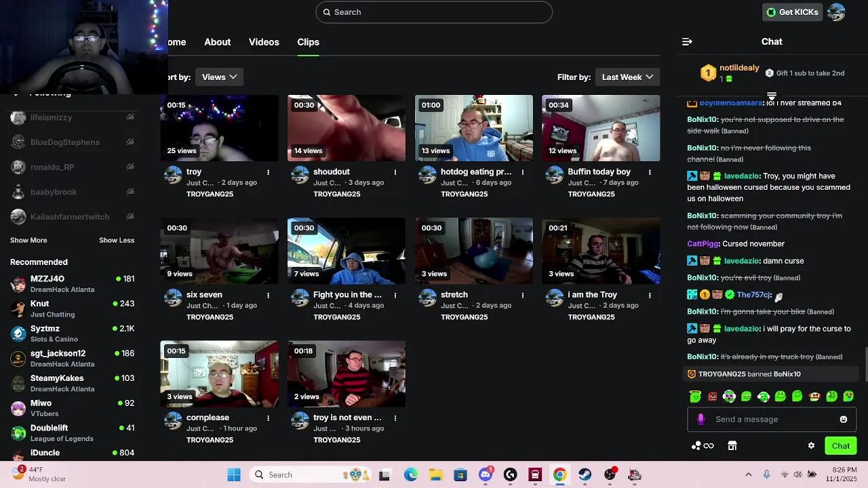Open the emoji picker in message box
The width and height of the screenshot is (868, 488).
coord(844,420)
